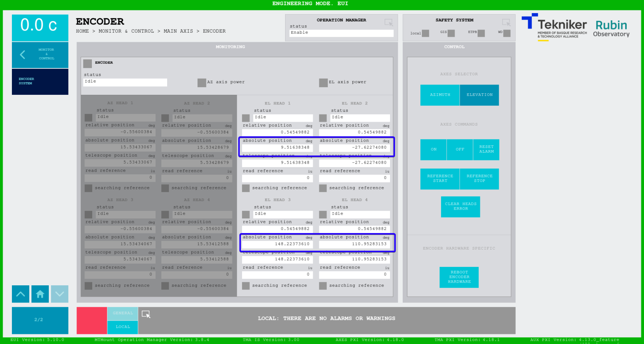This screenshot has width=644, height=344.
Task: Click the GIS safety indicator square
Action: (x=451, y=33)
